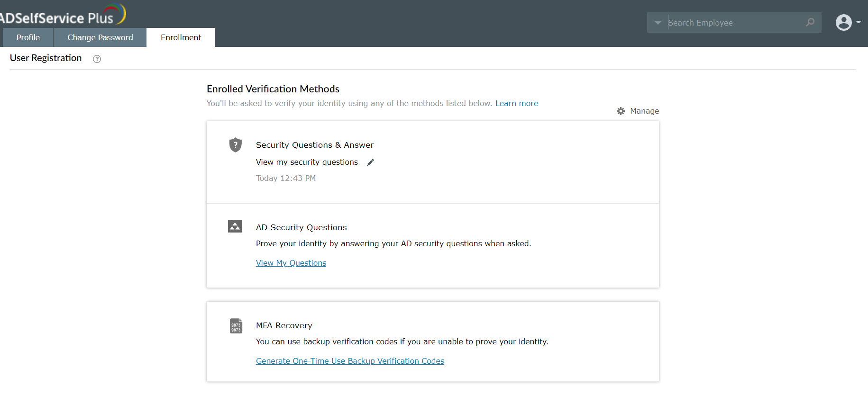The height and width of the screenshot is (413, 868).
Task: Click the User Registration help icon
Action: (97, 59)
